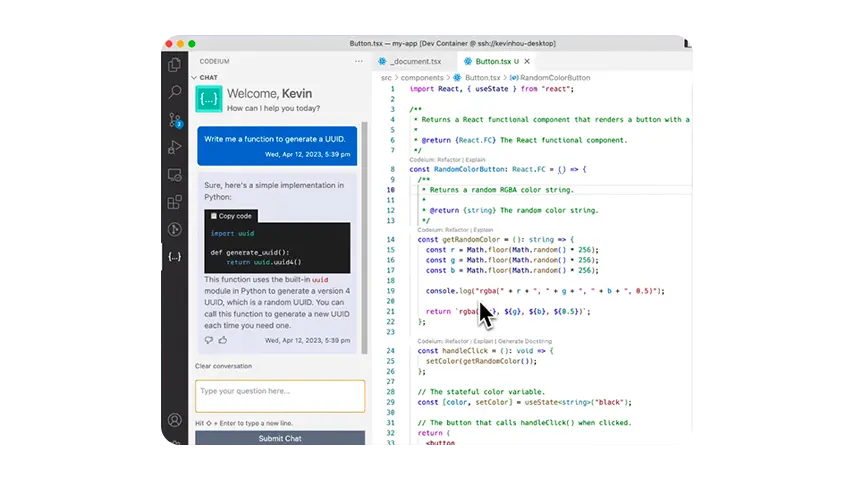Open Source Control view with badge
854x480 pixels.
tap(175, 120)
